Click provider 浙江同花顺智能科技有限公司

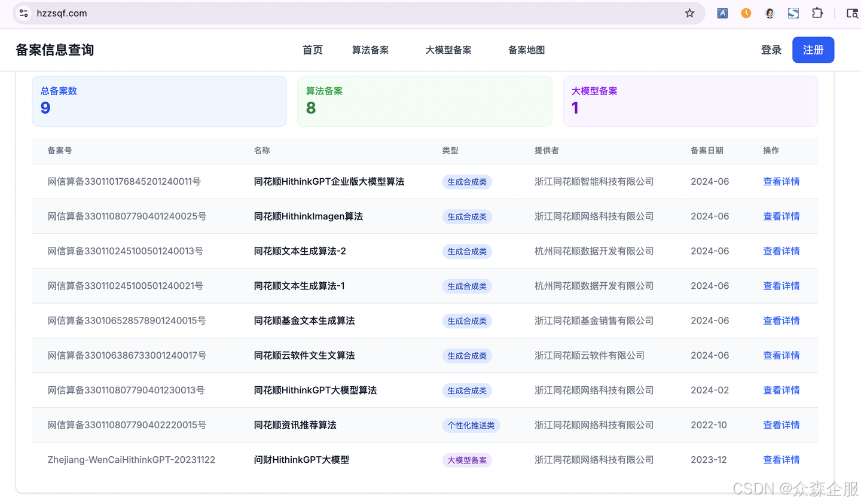594,182
